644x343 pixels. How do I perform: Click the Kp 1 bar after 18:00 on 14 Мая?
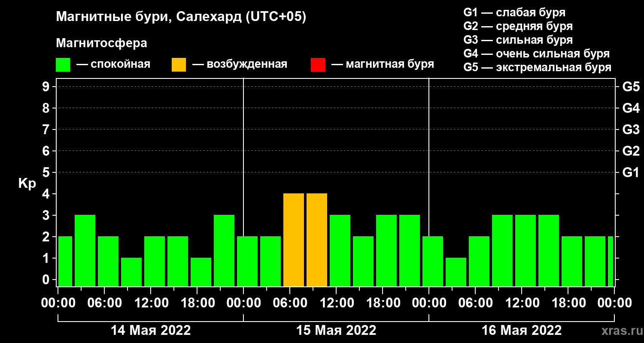(201, 272)
